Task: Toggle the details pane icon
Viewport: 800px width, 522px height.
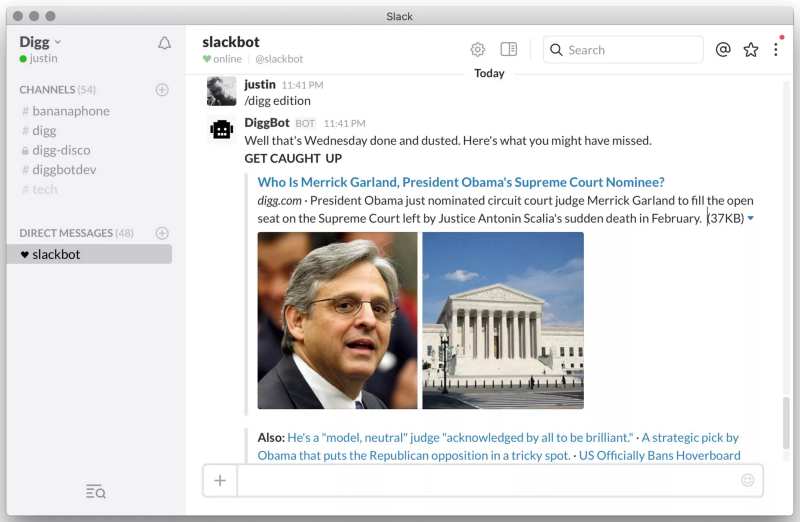Action: [x=508, y=49]
